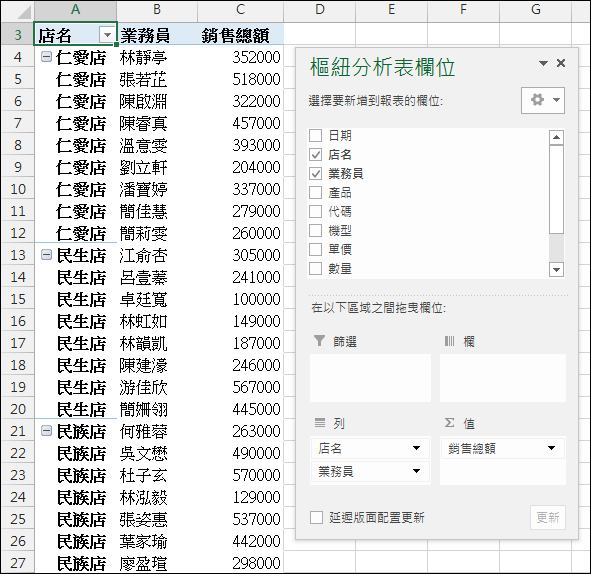Select cell with value 187000
Viewport: 591px width, 574px height.
[x=240, y=343]
